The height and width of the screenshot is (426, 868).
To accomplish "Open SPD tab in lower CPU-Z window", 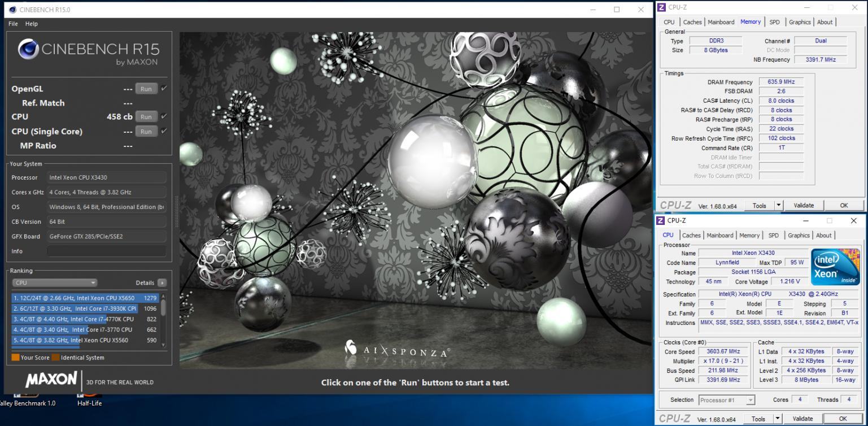I will (773, 236).
